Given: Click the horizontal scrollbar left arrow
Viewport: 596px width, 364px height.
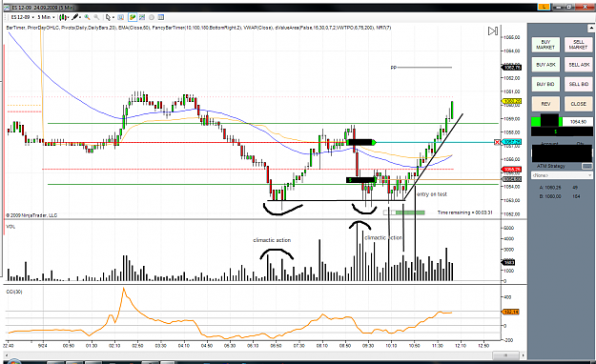Looking at the screenshot, I should (6, 355).
